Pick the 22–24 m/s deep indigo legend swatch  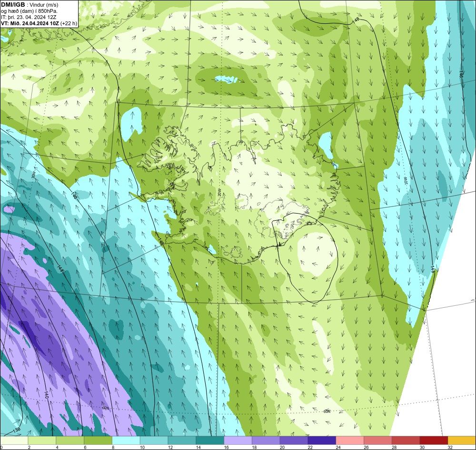coord(322,440)
